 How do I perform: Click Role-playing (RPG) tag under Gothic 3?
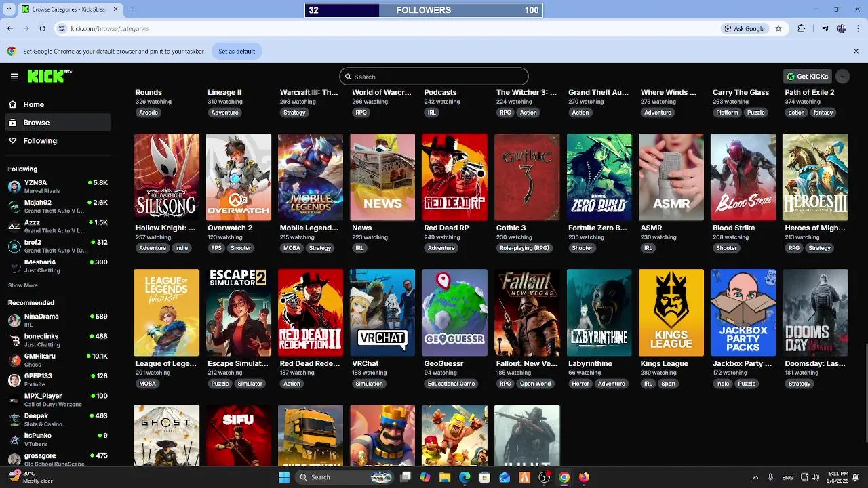point(524,248)
